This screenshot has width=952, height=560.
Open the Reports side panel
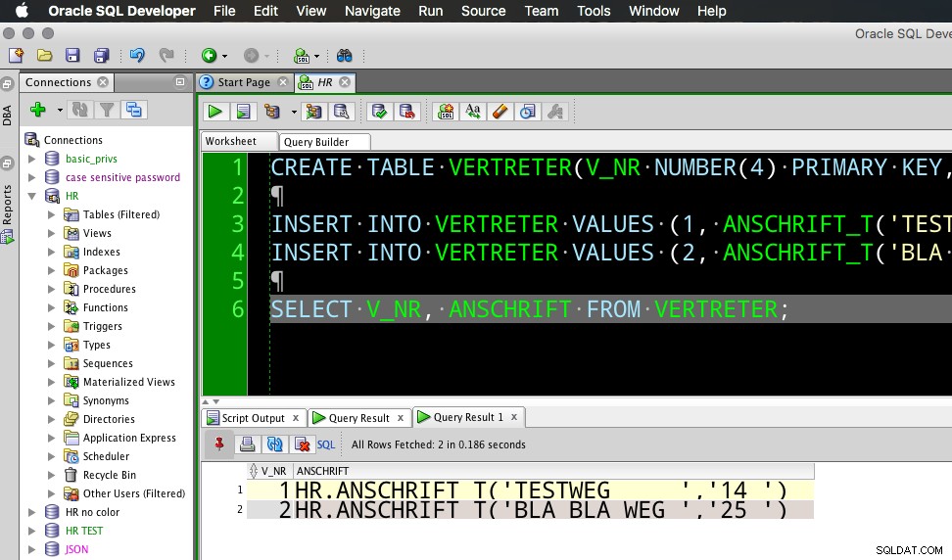(7, 205)
